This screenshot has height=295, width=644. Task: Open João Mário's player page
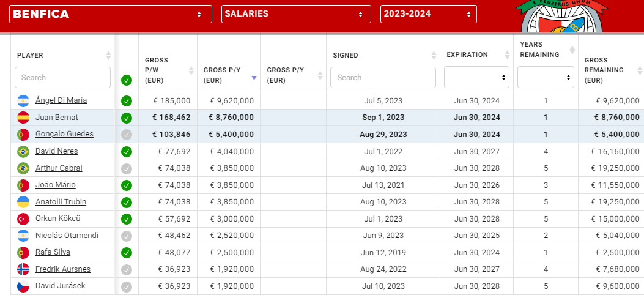point(56,184)
